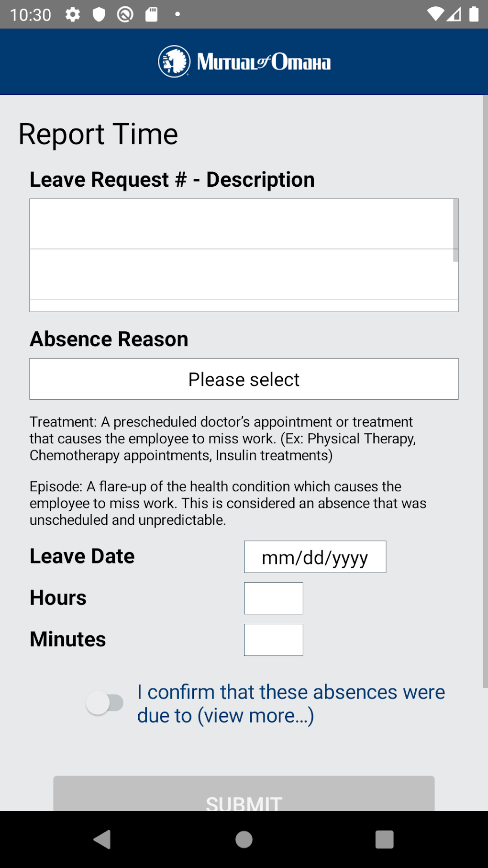488x868 pixels.
Task: Tap the shield icon in status bar
Action: coord(99,14)
